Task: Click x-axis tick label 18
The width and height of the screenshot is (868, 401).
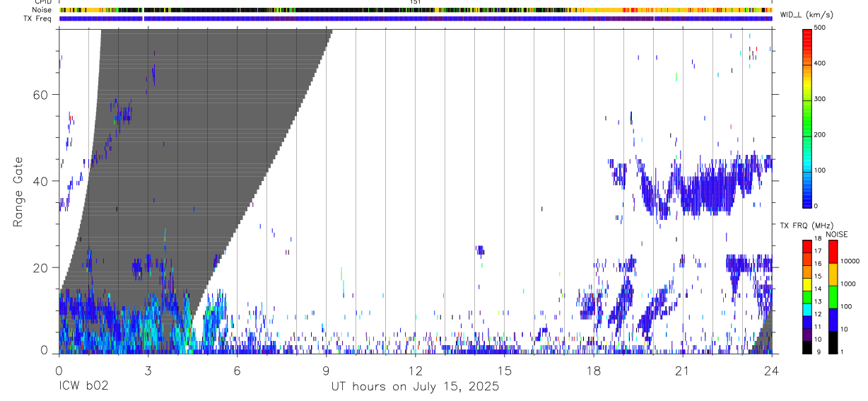Action: click(x=594, y=370)
